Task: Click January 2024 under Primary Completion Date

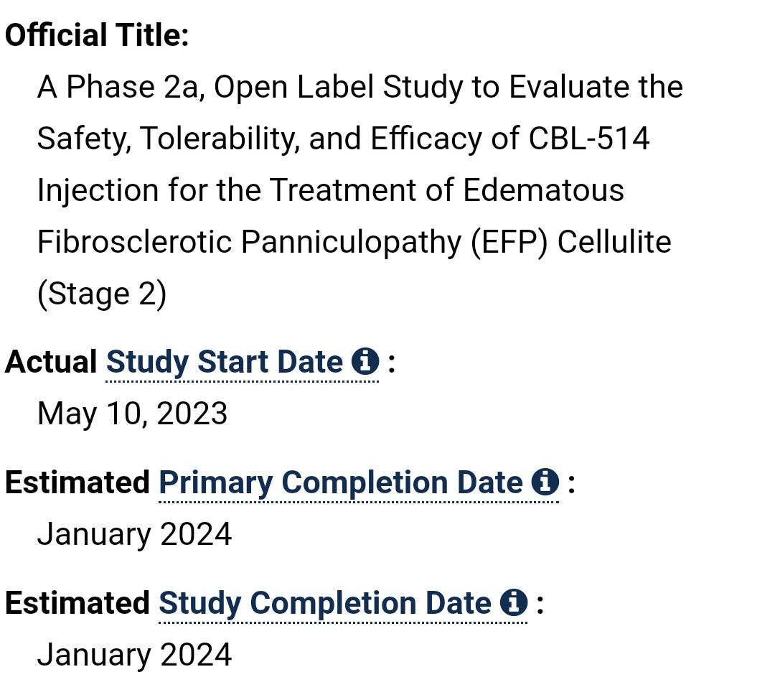Action: point(134,534)
